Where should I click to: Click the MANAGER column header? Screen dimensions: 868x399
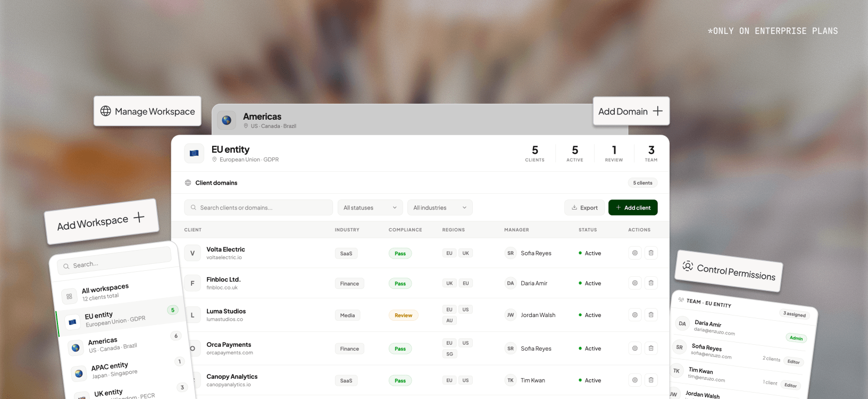[516, 230]
